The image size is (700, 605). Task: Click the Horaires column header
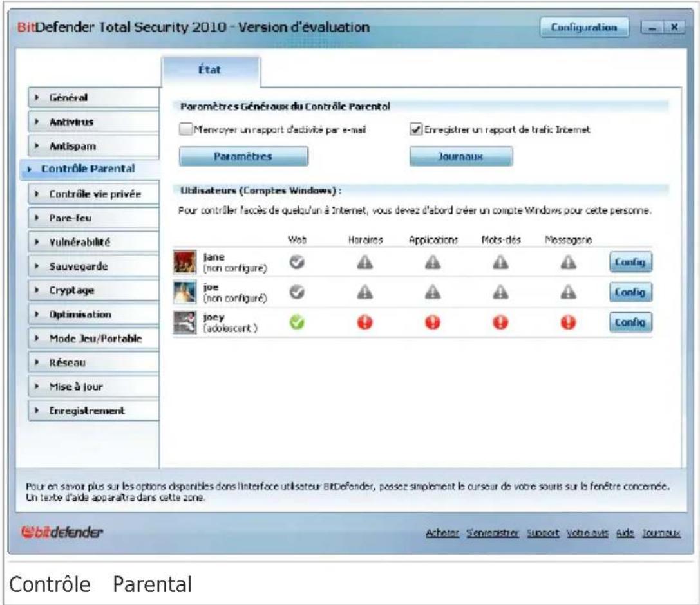[x=365, y=239]
